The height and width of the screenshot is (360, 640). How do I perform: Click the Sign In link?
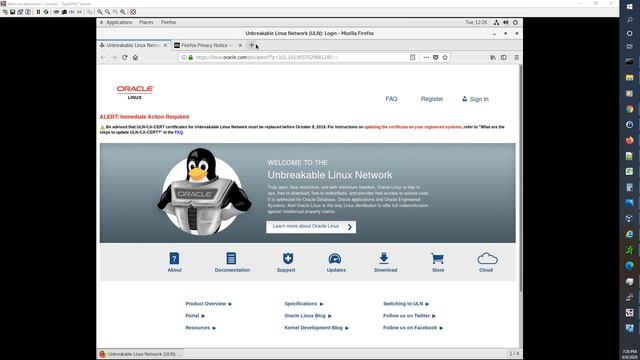click(x=475, y=99)
